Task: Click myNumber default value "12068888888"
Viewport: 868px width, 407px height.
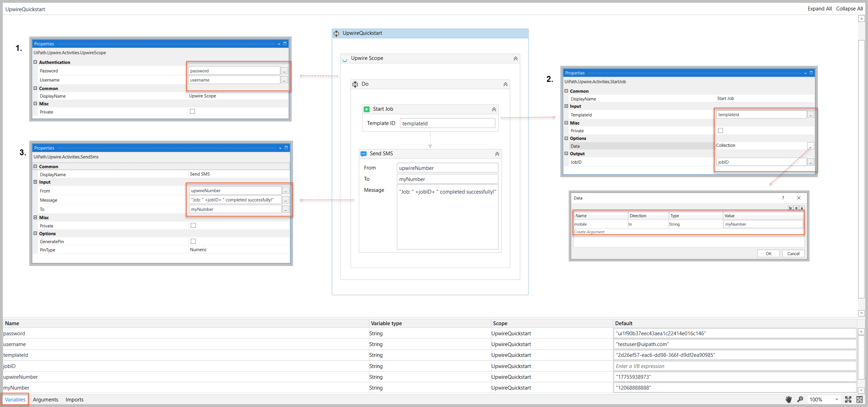Action: 735,388
